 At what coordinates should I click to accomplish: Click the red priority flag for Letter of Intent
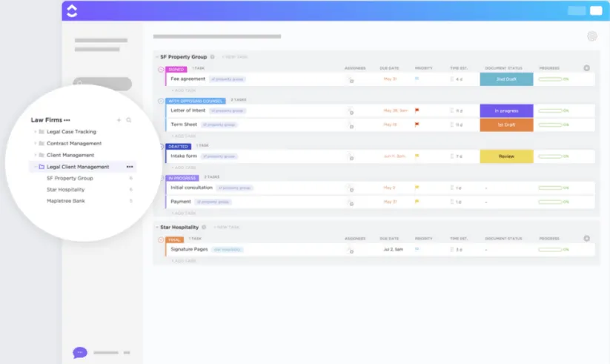tap(417, 110)
